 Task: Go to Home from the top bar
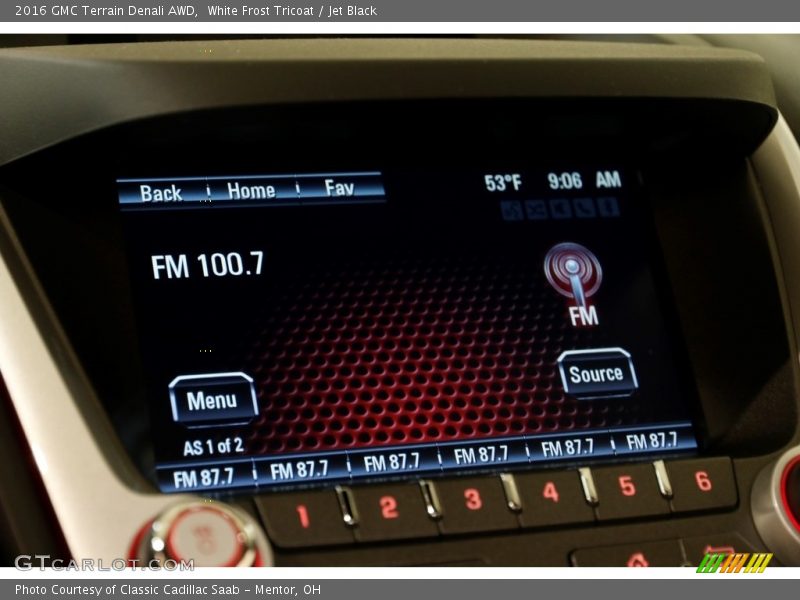[x=251, y=190]
